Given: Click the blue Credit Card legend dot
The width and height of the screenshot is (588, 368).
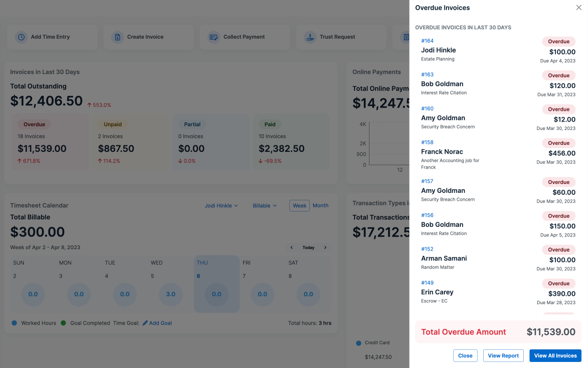Looking at the screenshot, I should pos(358,343).
